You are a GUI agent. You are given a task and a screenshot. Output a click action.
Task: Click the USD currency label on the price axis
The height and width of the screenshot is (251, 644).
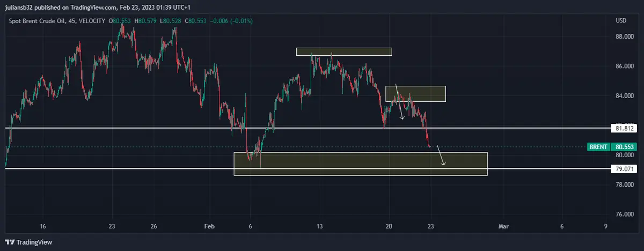[621, 21]
